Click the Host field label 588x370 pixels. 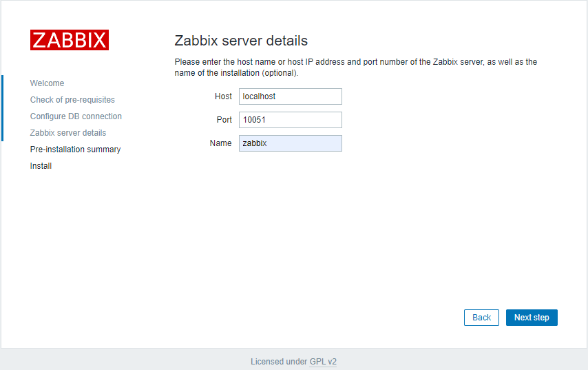pos(223,96)
